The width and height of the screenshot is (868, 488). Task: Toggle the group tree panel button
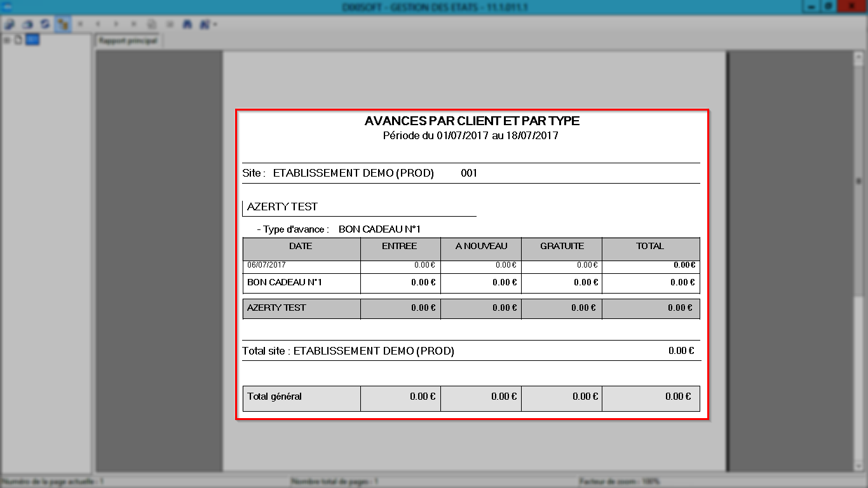pos(63,24)
